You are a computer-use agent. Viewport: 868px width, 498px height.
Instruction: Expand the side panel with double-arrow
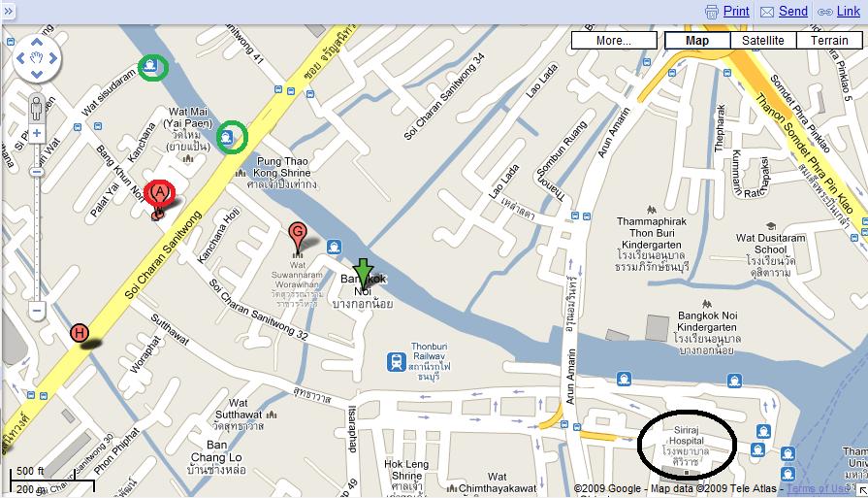(x=8, y=11)
